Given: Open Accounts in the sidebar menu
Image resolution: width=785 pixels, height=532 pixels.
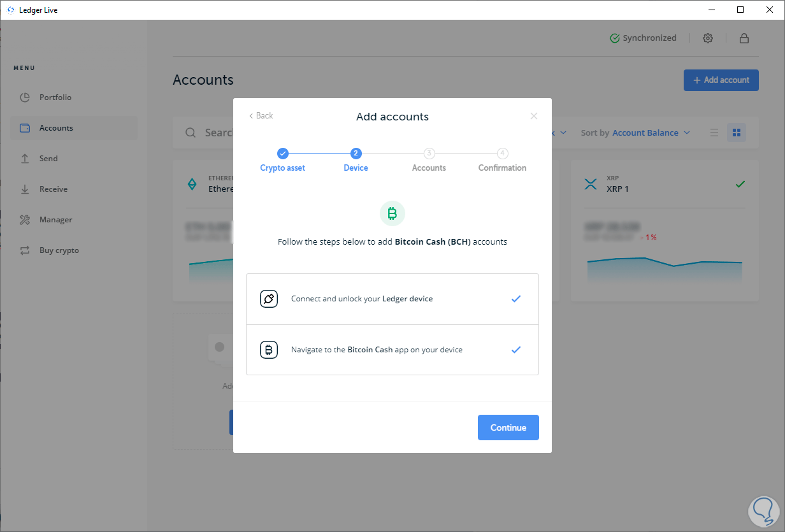Looking at the screenshot, I should [x=73, y=128].
